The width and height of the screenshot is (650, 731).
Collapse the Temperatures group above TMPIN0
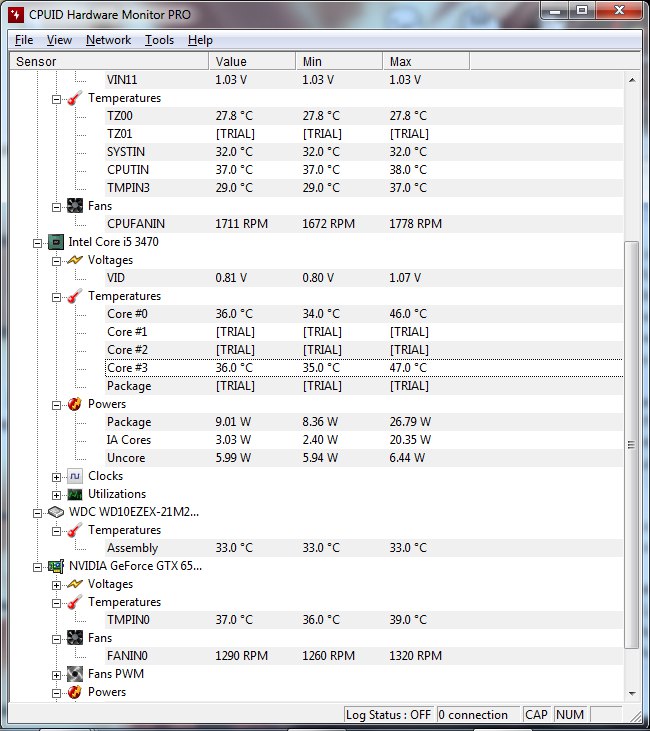click(56, 603)
